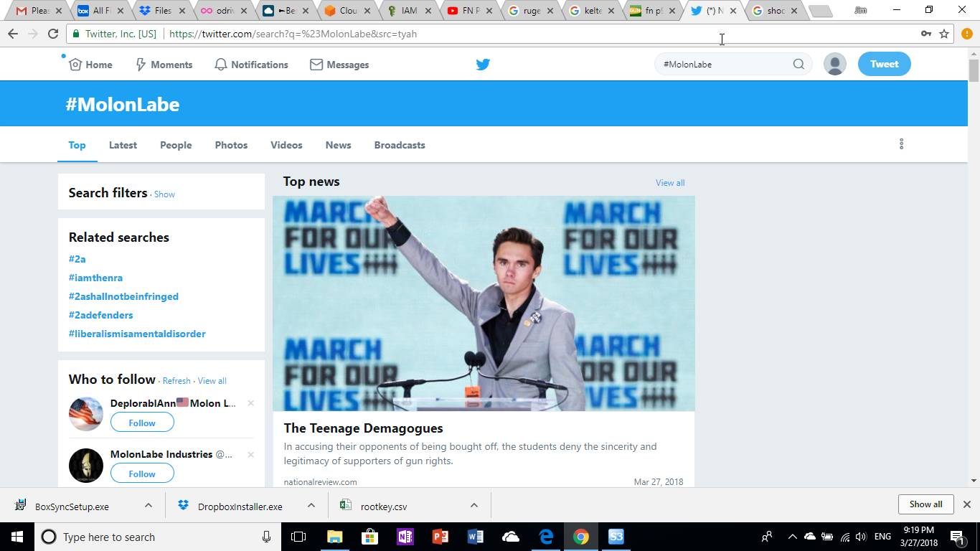
Task: Bookmark page with star icon
Action: coord(944,34)
